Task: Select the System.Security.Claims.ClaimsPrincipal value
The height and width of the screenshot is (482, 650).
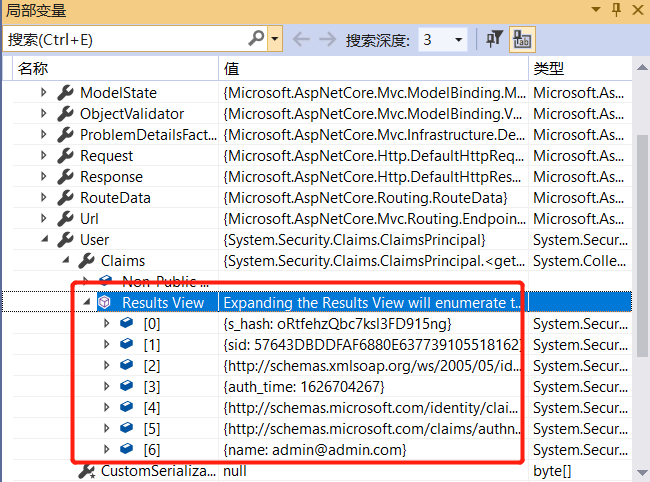Action: 354,240
